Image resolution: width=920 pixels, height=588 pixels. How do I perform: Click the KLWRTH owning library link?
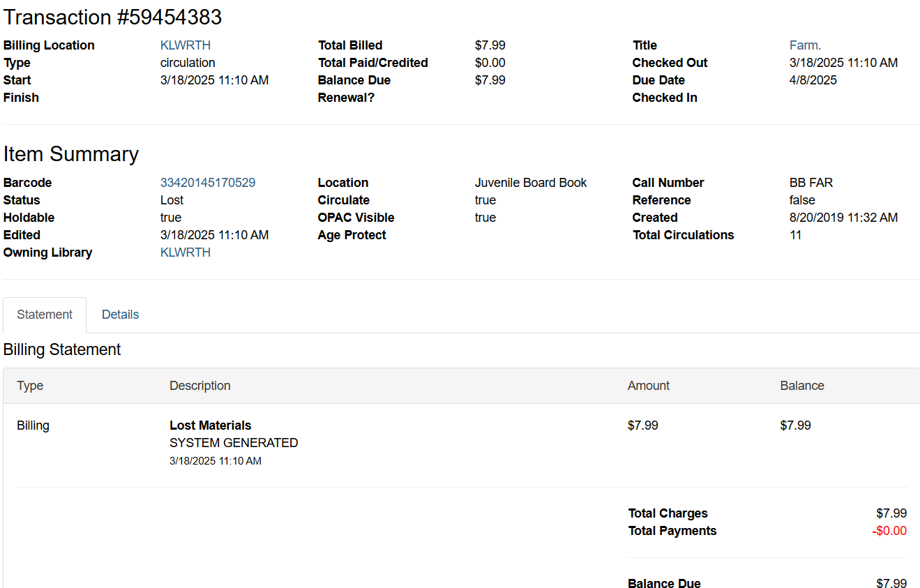click(185, 252)
